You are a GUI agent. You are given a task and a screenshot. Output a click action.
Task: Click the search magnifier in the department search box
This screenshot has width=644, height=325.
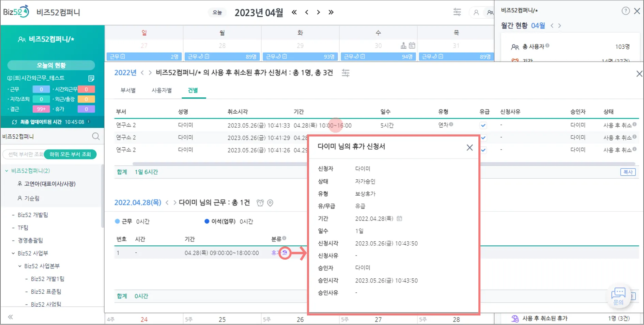pos(96,136)
